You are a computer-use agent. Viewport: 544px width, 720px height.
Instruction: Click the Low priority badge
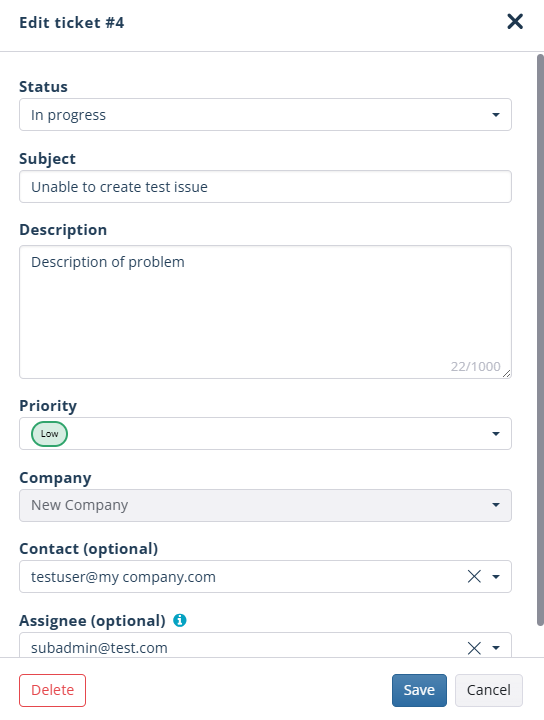49,434
